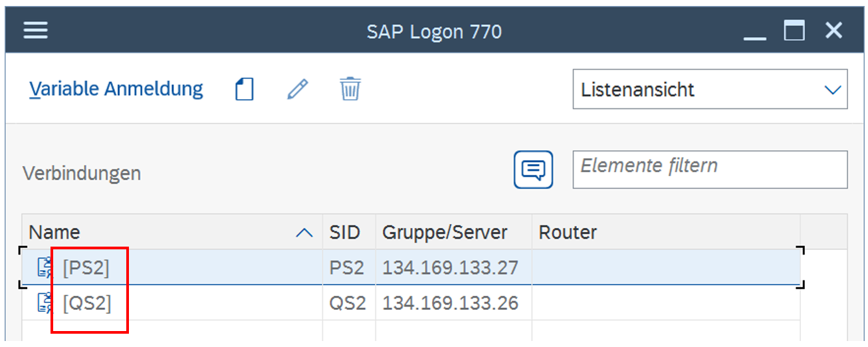The image size is (868, 347).
Task: Click the trash delete connection icon
Action: pyautogui.click(x=350, y=88)
